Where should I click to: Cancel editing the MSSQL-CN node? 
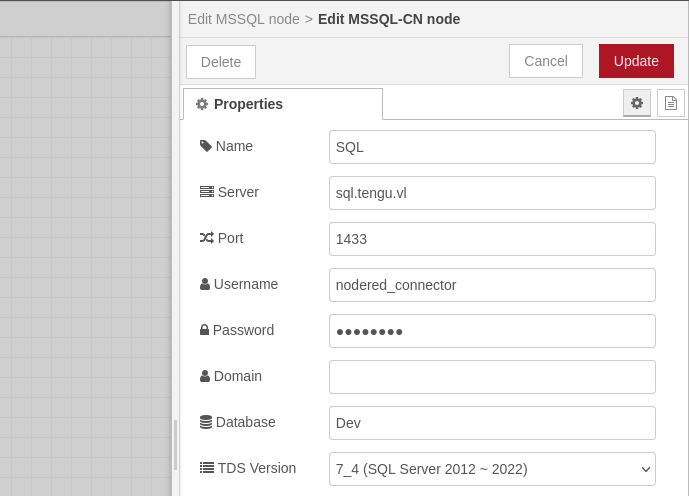(x=545, y=61)
